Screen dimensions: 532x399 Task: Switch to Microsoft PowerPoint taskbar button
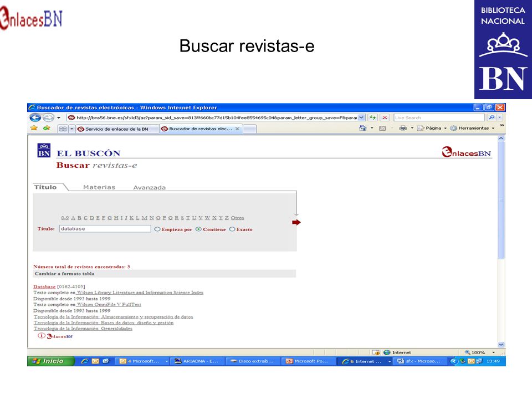[309, 361]
